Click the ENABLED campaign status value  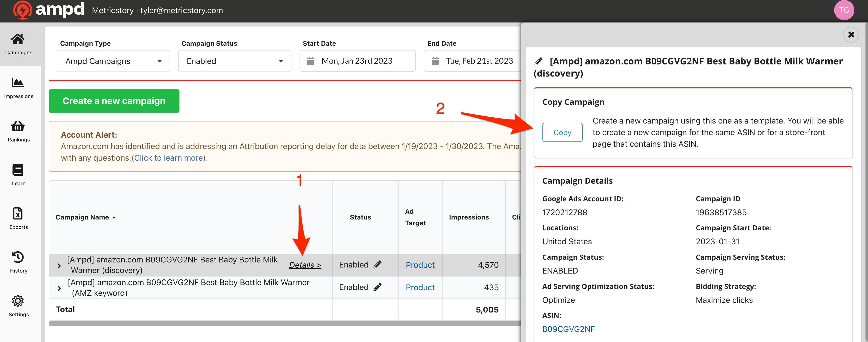click(x=560, y=271)
